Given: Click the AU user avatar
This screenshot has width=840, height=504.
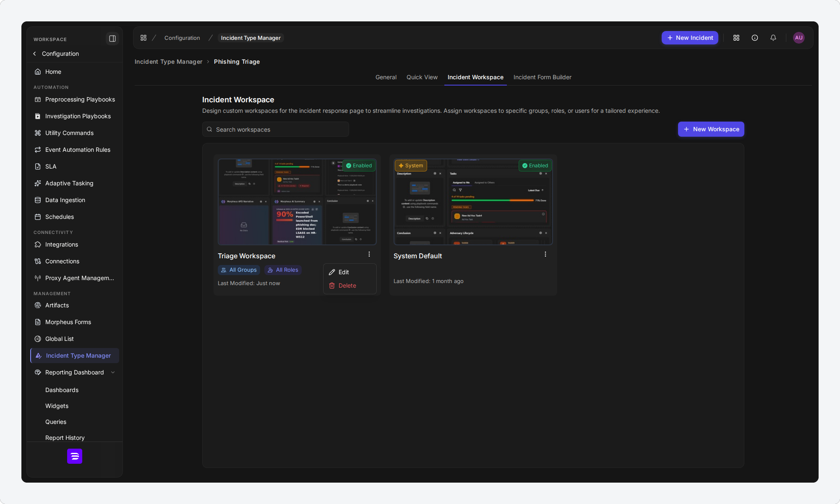Looking at the screenshot, I should 799,38.
